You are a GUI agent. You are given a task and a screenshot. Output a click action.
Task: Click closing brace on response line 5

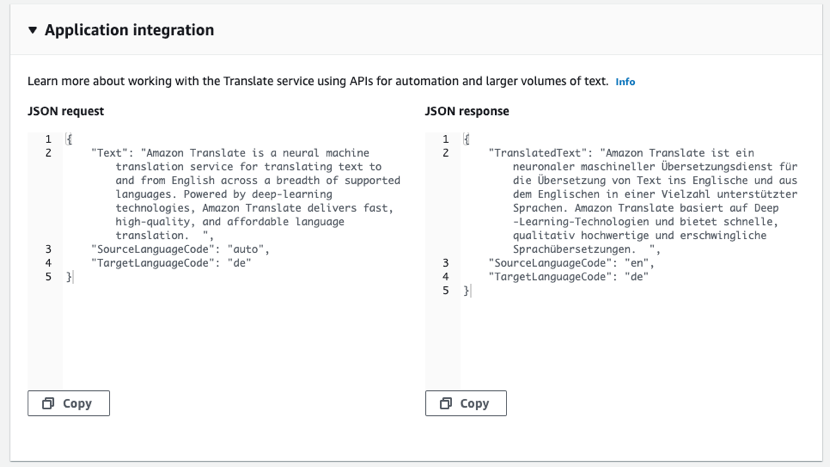[x=467, y=291]
